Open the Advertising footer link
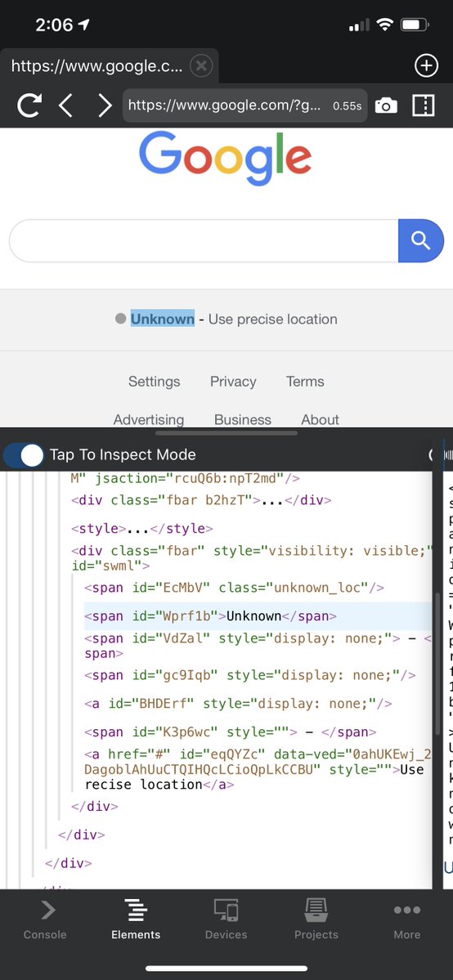Image resolution: width=453 pixels, height=980 pixels. pos(149,419)
